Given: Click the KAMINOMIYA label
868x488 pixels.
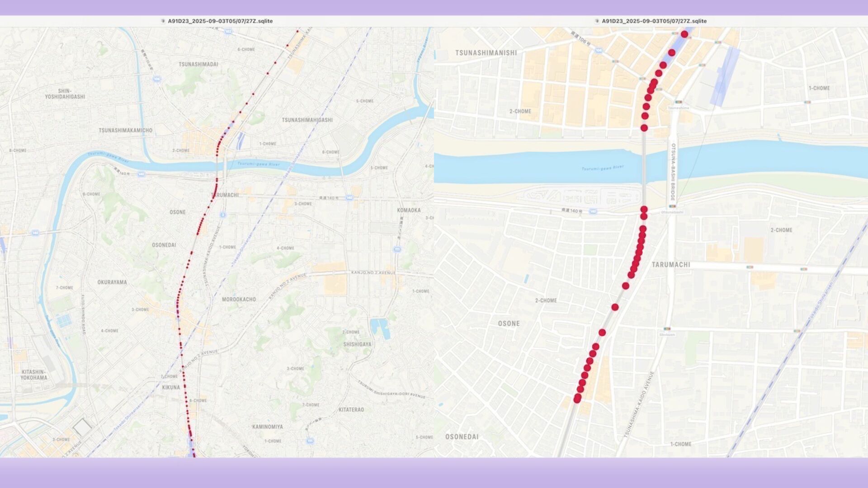Looking at the screenshot, I should (268, 427).
